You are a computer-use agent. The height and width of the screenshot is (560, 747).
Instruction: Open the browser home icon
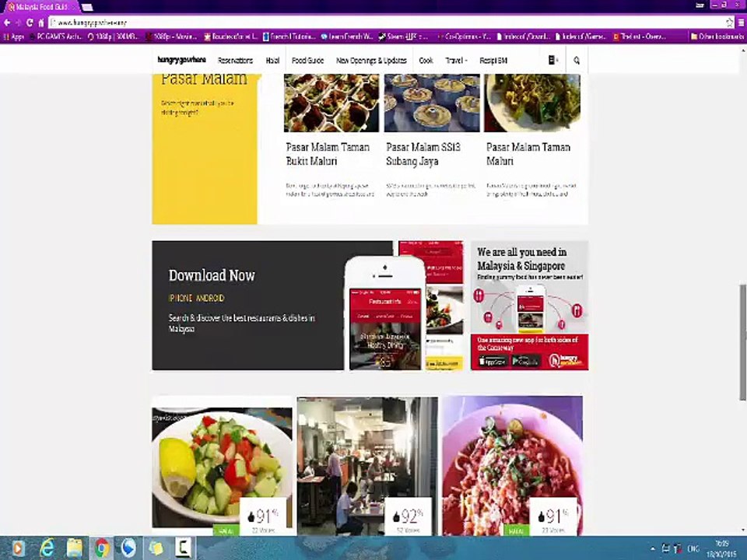(41, 23)
